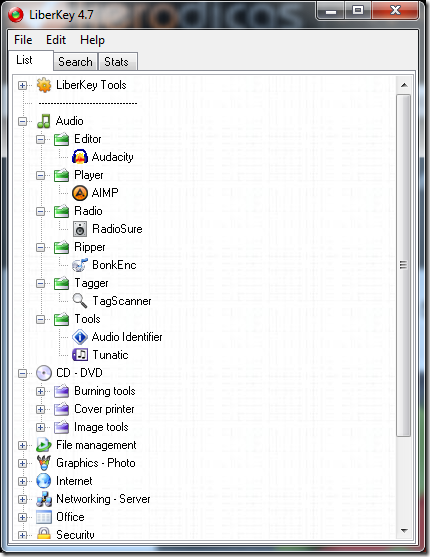Collapse the Ripper subfolder
The width and height of the screenshot is (430, 557).
point(41,247)
